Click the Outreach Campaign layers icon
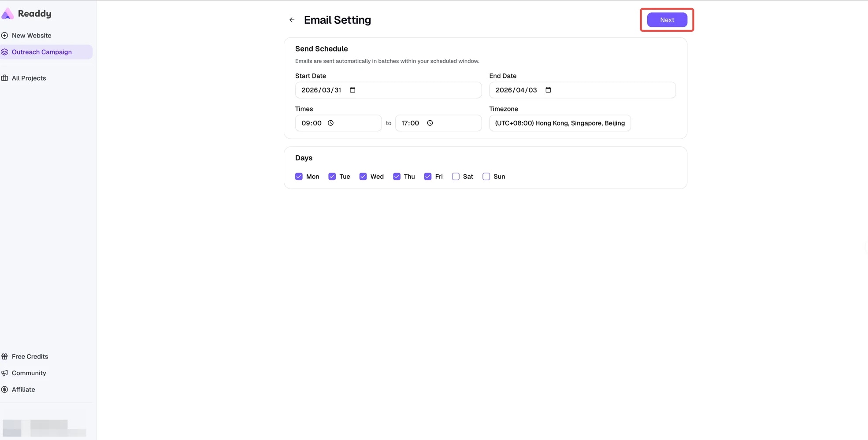This screenshot has width=868, height=440. click(x=5, y=52)
